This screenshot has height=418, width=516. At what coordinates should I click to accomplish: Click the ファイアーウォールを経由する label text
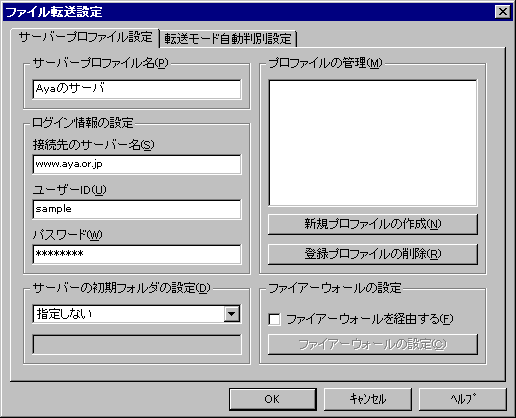click(370, 319)
